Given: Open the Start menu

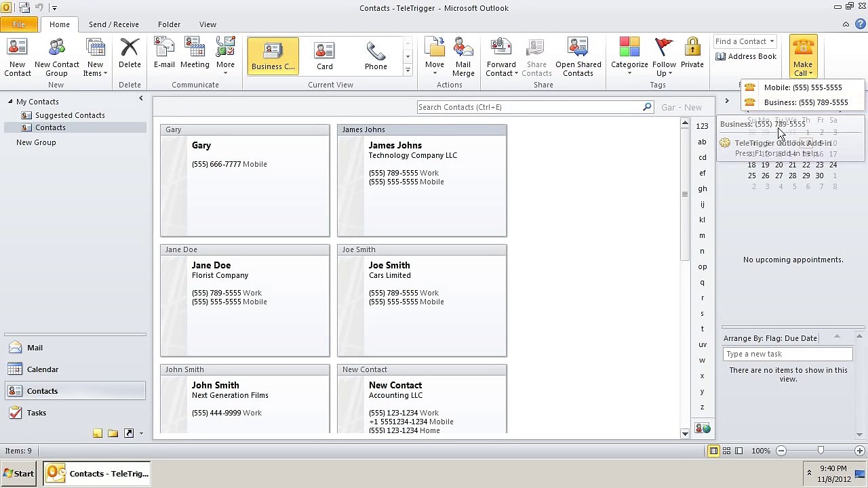Looking at the screenshot, I should (19, 474).
